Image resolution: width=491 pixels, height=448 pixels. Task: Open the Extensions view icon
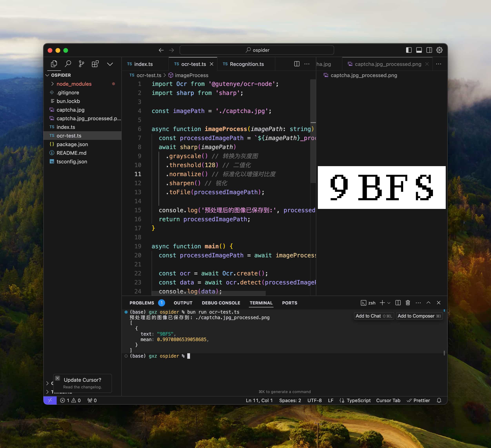tap(95, 64)
